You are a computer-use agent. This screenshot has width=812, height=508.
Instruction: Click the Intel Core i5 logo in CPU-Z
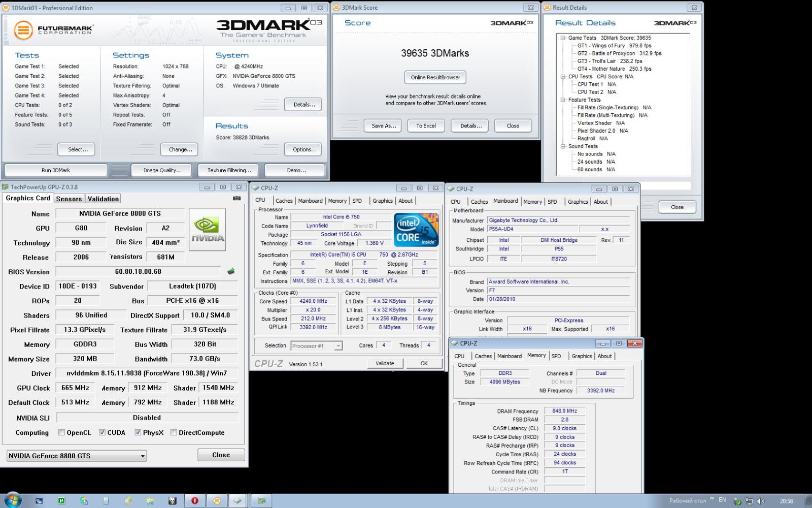tap(416, 230)
